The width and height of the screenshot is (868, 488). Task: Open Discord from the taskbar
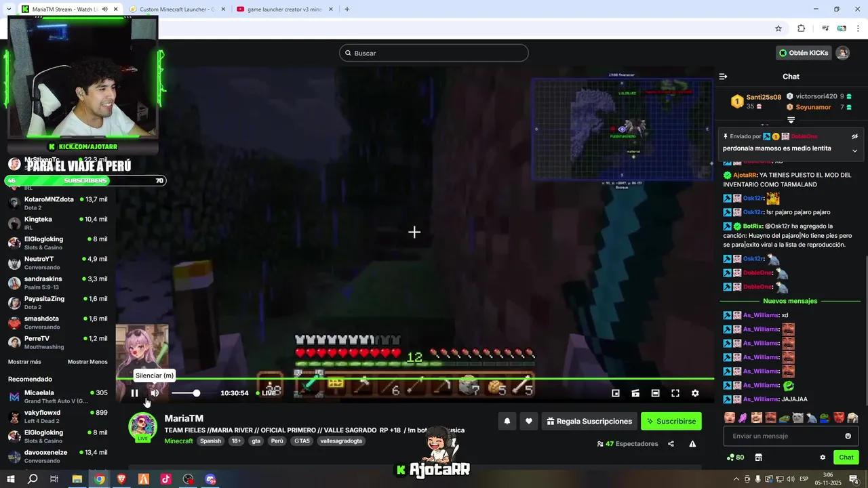(210, 479)
